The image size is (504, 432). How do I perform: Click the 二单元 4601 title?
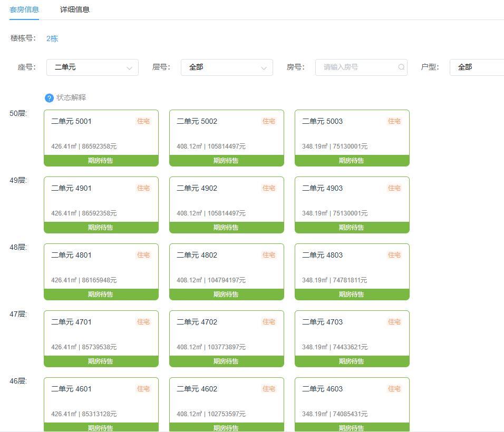(71, 389)
